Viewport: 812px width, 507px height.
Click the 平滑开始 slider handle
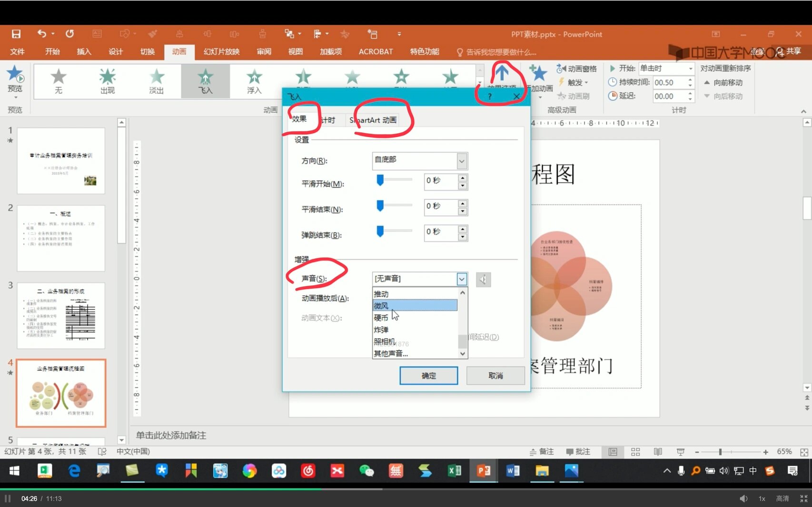(x=380, y=180)
